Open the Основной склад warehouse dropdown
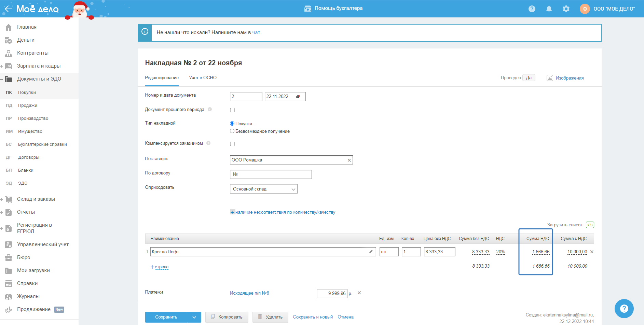 [x=264, y=189]
